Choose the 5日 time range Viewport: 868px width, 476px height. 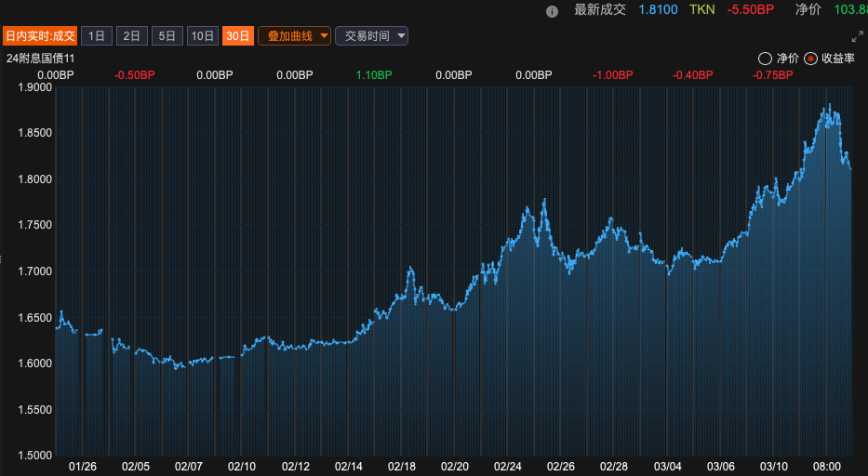click(167, 36)
